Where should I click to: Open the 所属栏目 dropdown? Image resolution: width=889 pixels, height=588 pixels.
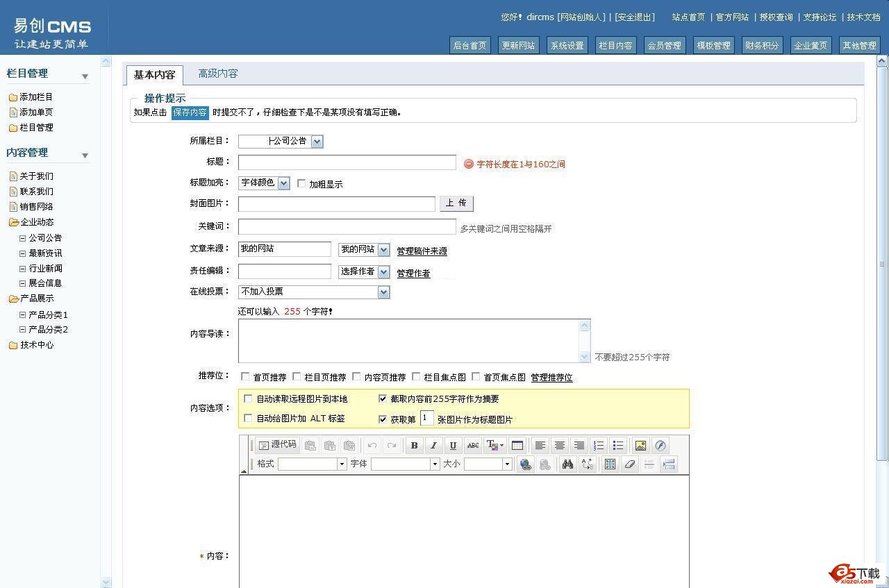point(317,142)
